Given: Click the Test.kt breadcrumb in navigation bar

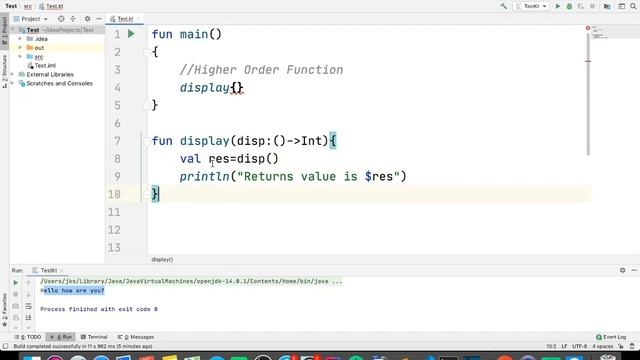Looking at the screenshot, I should (x=51, y=6).
